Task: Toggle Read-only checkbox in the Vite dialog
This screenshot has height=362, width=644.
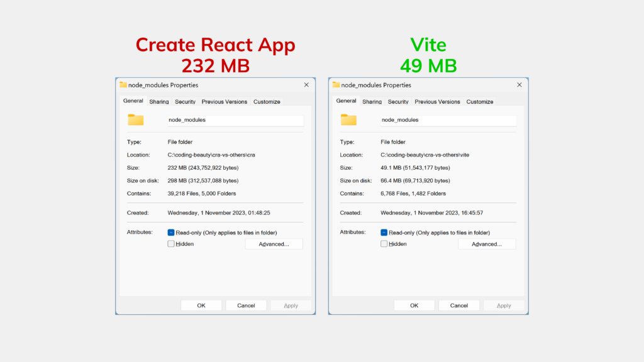Action: (x=384, y=233)
